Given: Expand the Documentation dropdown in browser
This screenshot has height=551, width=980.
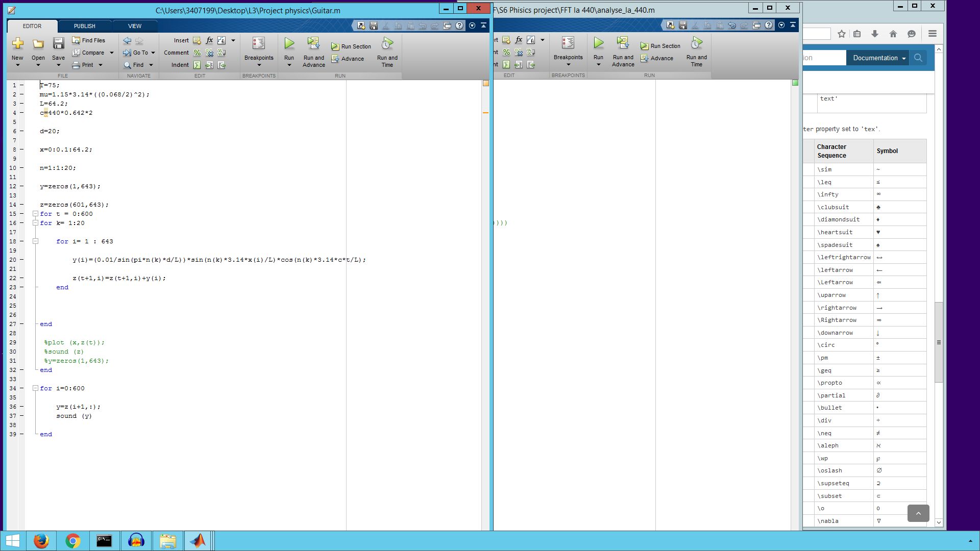Looking at the screenshot, I should tap(879, 58).
